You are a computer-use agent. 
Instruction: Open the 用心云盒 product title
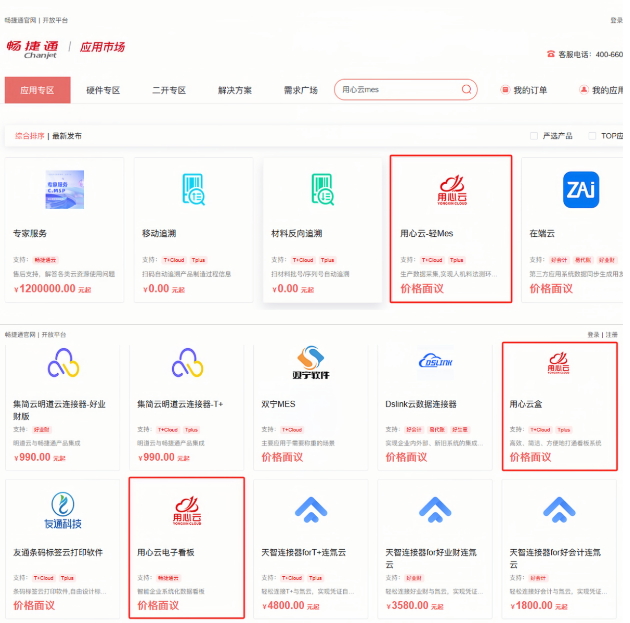tap(526, 404)
